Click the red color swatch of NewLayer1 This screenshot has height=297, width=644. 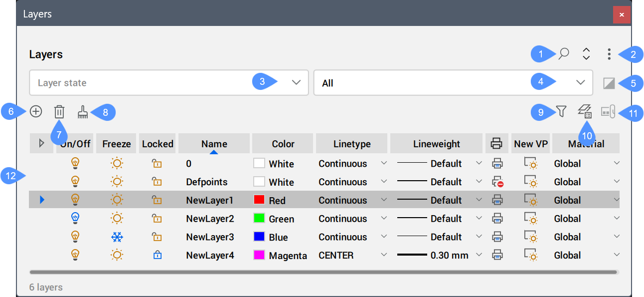[259, 200]
